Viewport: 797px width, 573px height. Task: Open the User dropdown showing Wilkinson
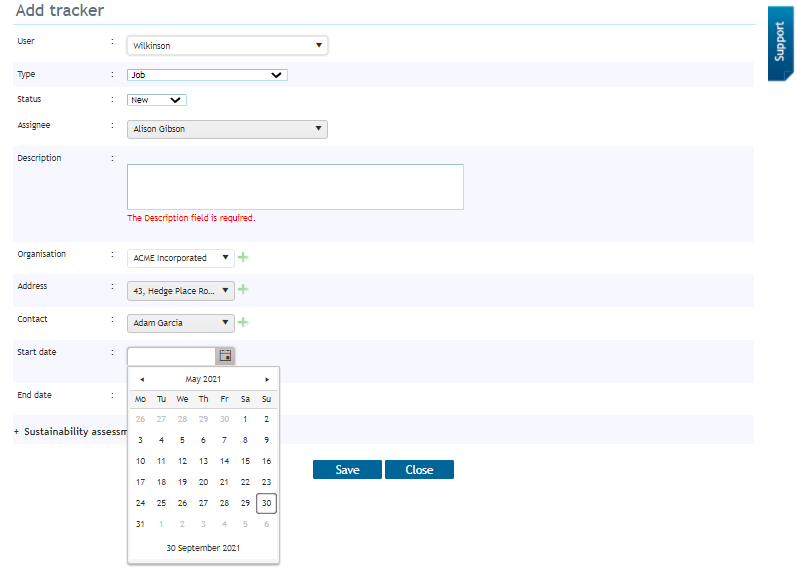point(227,45)
